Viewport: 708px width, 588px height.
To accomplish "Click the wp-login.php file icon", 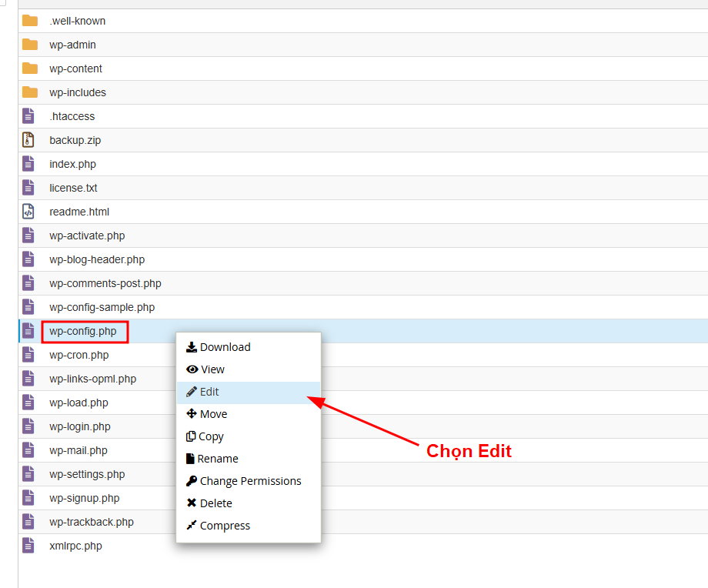I will (28, 426).
